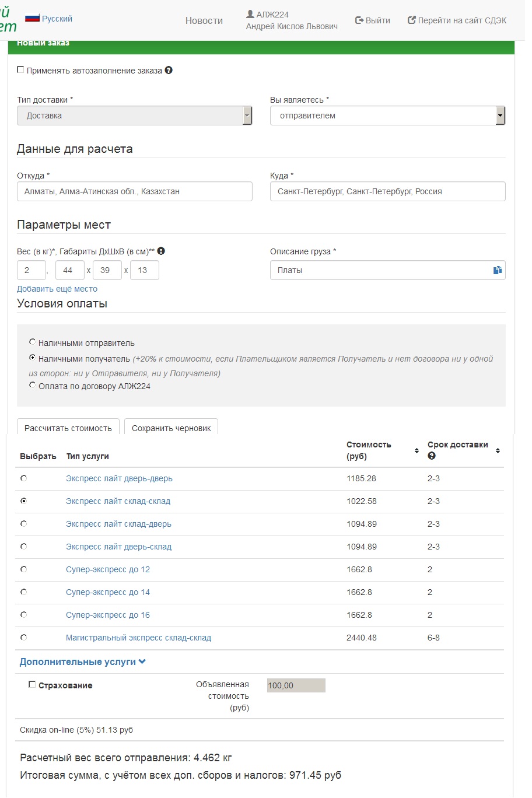Open Новости menu item

click(204, 20)
